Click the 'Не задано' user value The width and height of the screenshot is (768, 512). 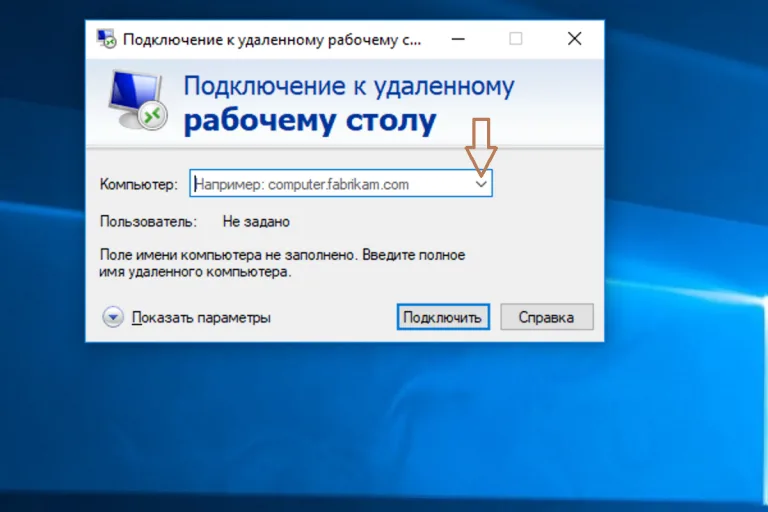click(x=256, y=221)
